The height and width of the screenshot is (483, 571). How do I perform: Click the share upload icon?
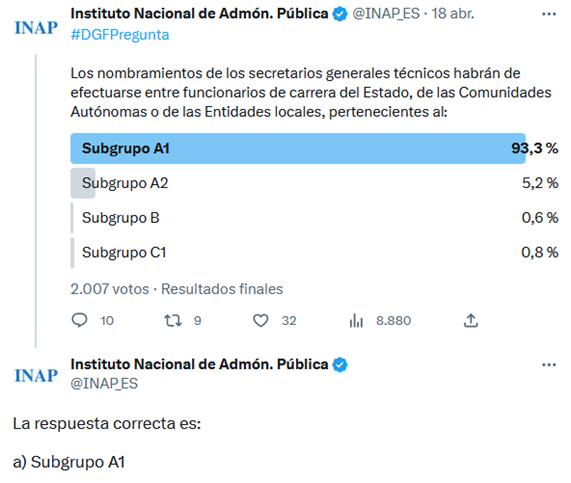click(470, 321)
